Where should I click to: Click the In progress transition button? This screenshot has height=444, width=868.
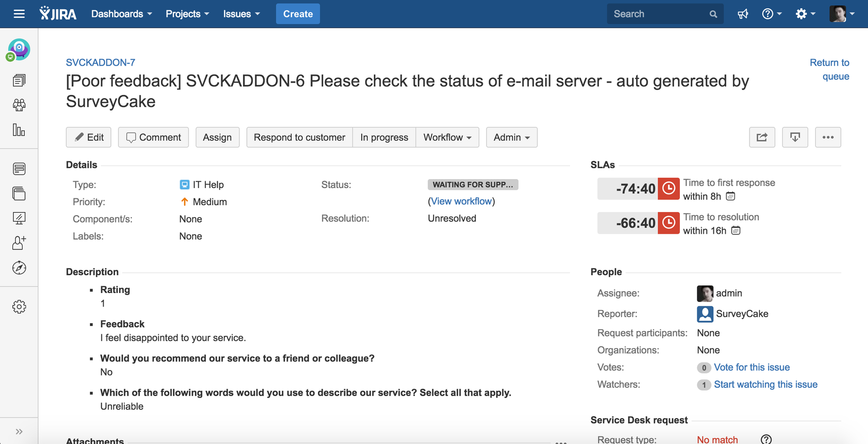tap(384, 137)
